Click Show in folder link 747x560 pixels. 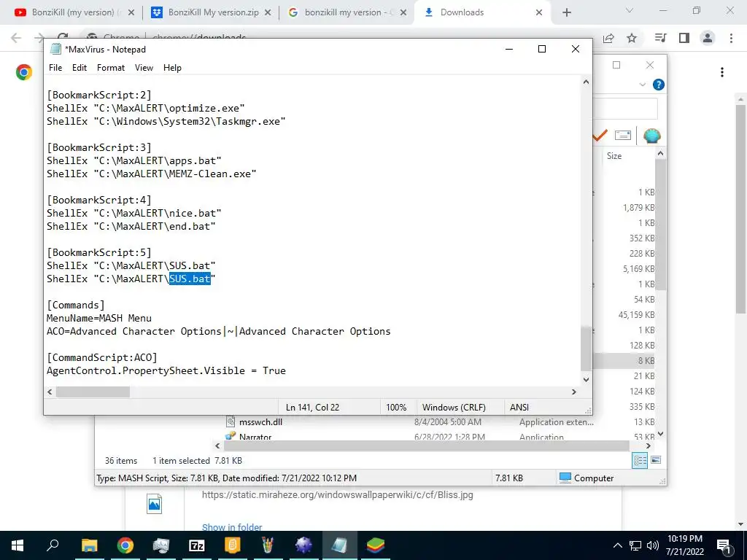[232, 527]
